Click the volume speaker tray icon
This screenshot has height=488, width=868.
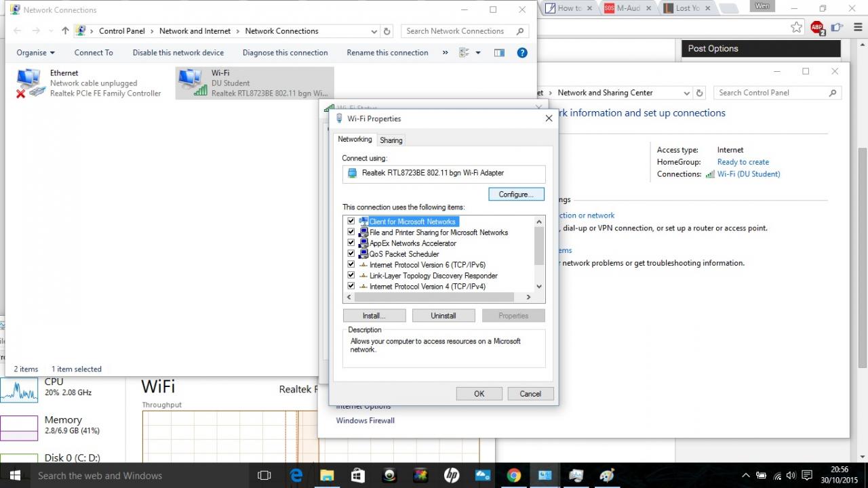point(791,476)
